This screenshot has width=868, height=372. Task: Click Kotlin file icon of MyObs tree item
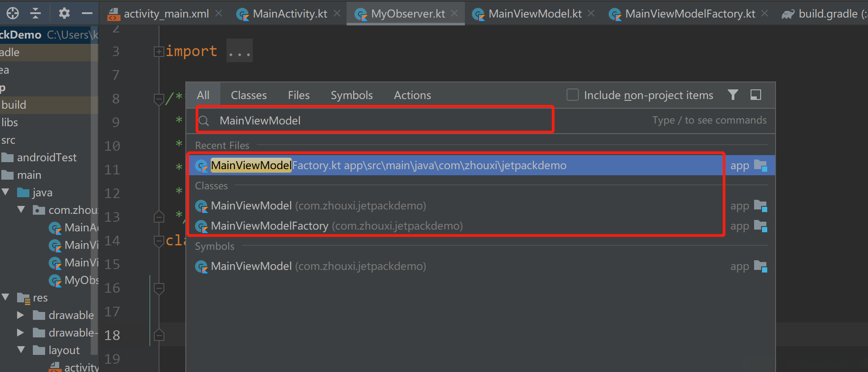[x=55, y=280]
